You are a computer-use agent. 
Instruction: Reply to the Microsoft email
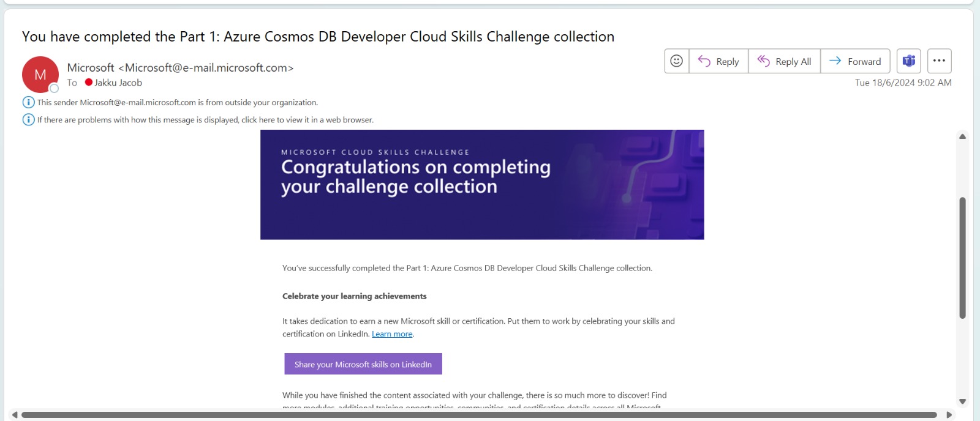click(718, 61)
